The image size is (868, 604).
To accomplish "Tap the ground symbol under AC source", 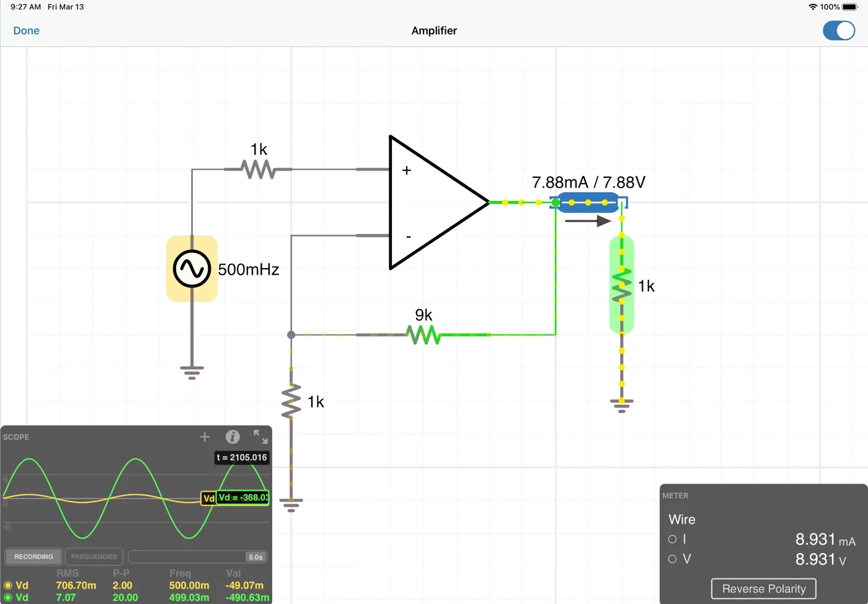I will 192,372.
